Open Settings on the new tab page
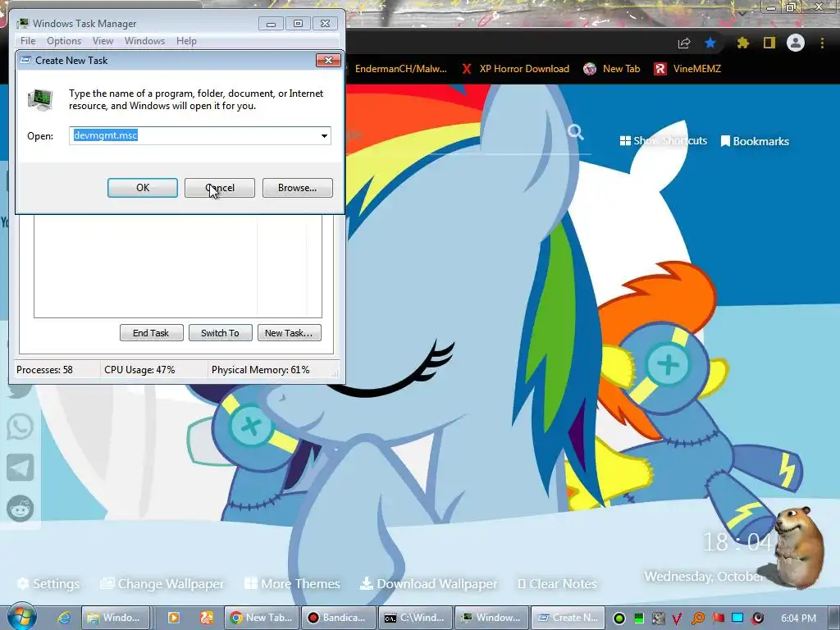 (x=48, y=584)
